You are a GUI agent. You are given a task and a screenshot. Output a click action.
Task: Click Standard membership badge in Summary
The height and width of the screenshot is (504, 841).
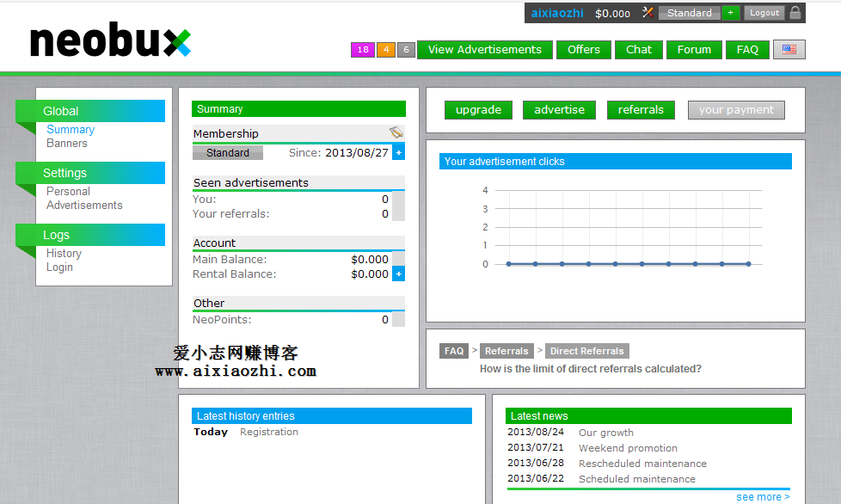pos(228,153)
